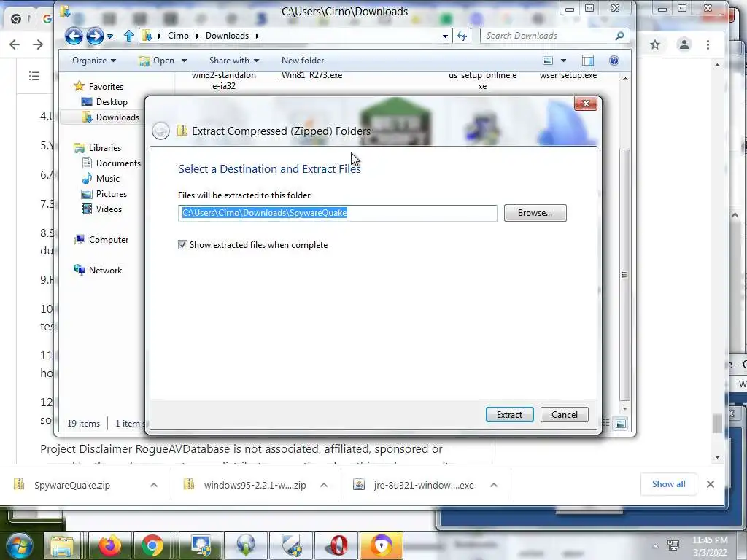Change view using the views icon
Viewport: 747px width, 560px height.
click(x=548, y=61)
